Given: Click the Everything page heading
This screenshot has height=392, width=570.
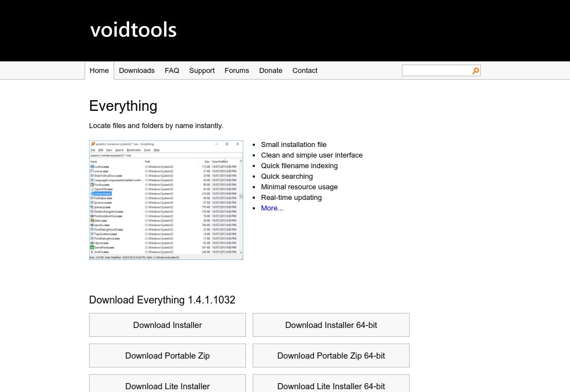Looking at the screenshot, I should pos(123,106).
